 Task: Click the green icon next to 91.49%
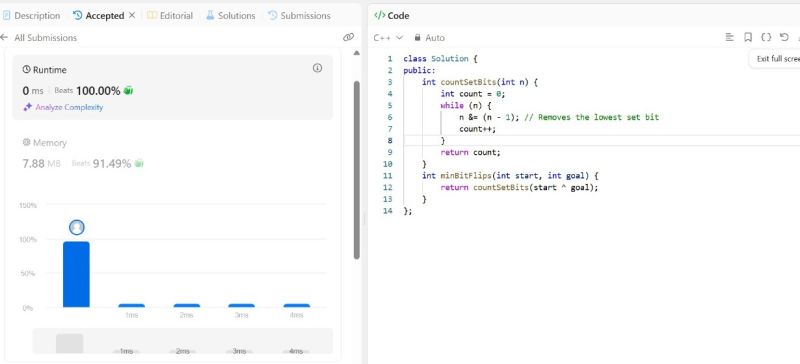click(139, 164)
